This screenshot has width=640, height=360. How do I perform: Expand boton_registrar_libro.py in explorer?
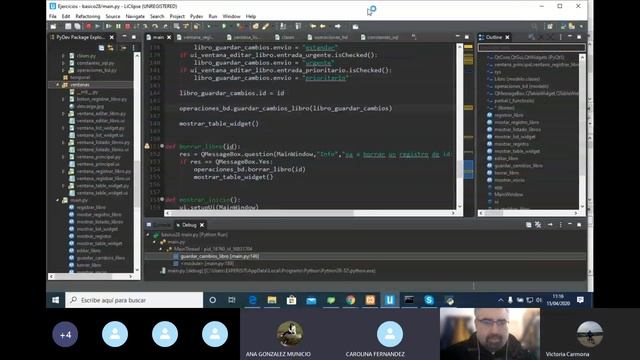pos(63,99)
